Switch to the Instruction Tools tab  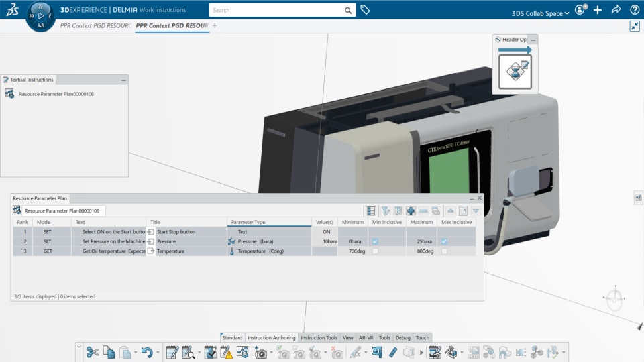pos(319,338)
